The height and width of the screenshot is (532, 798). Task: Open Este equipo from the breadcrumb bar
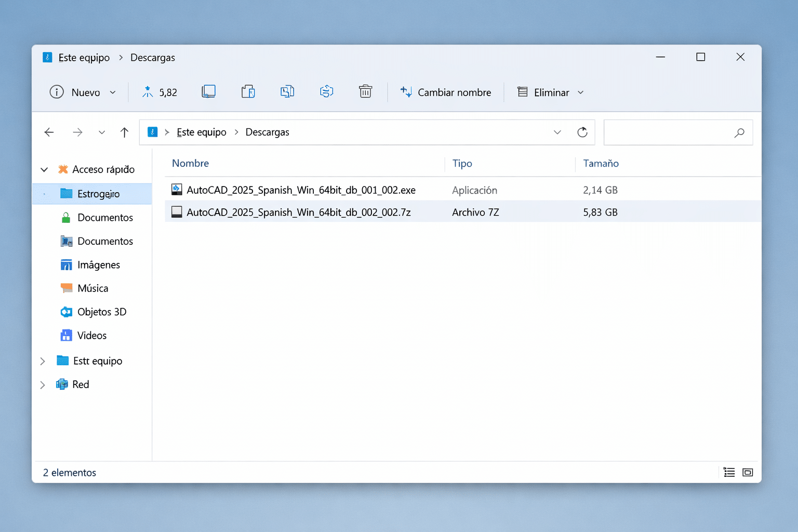coord(202,132)
